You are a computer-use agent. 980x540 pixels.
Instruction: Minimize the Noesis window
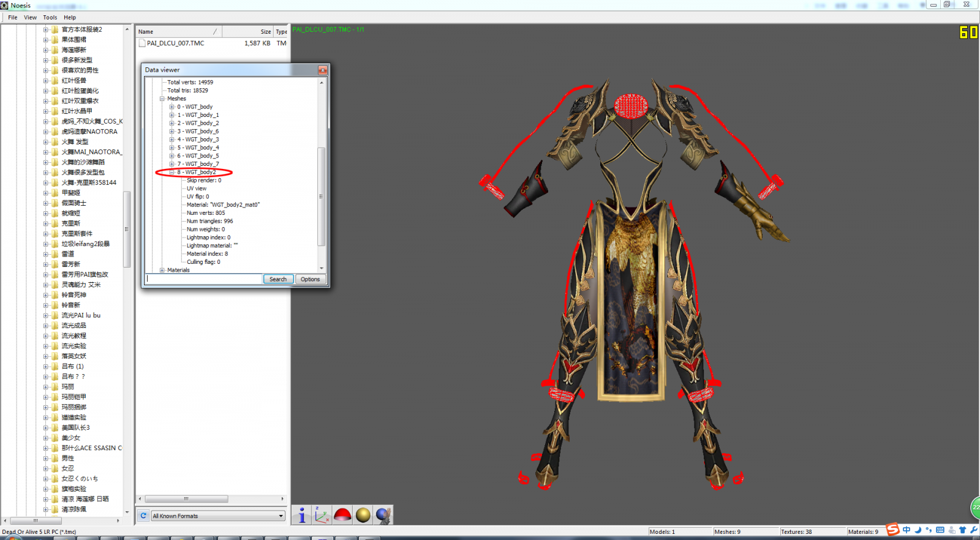pyautogui.click(x=933, y=4)
